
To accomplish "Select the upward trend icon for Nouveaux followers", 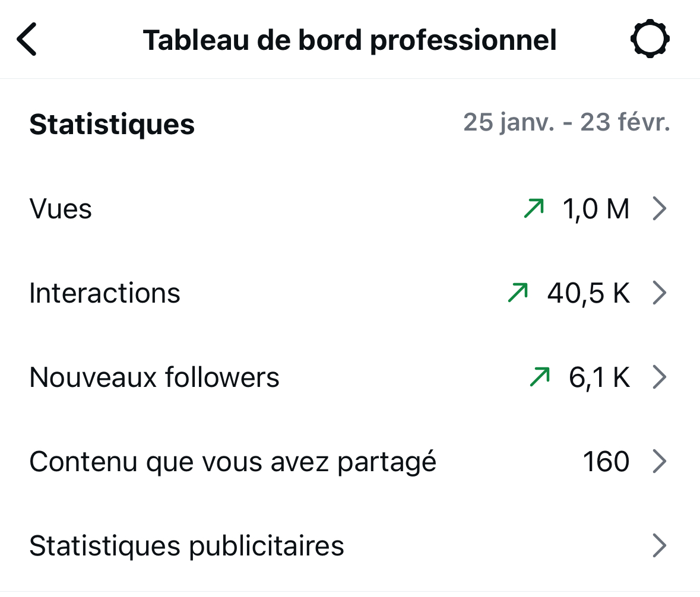I will [539, 376].
